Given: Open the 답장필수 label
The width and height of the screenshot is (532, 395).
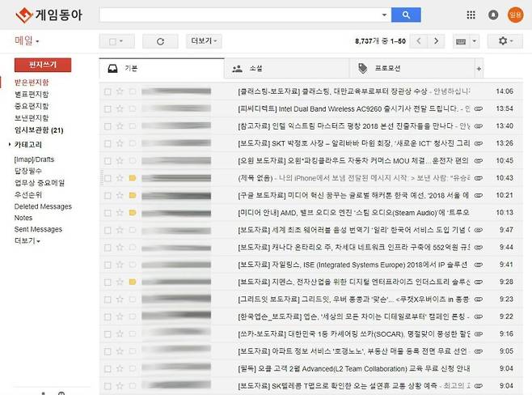Looking at the screenshot, I should point(27,171).
